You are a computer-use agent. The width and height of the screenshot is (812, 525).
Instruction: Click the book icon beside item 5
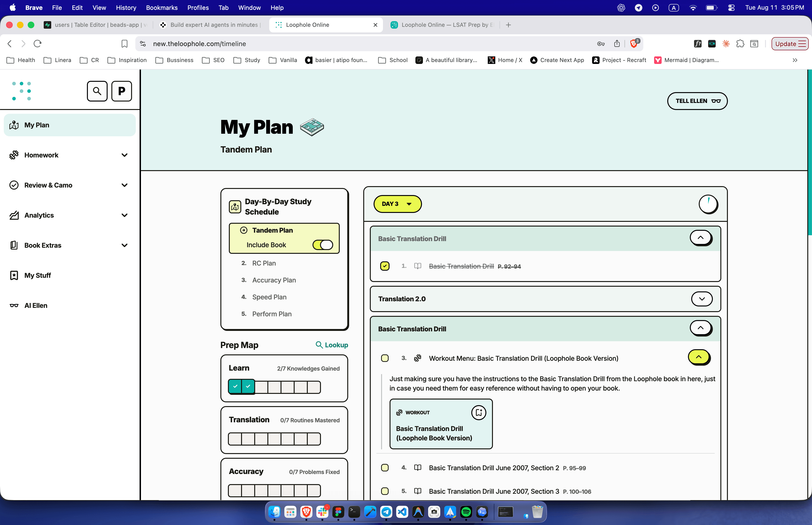click(418, 491)
